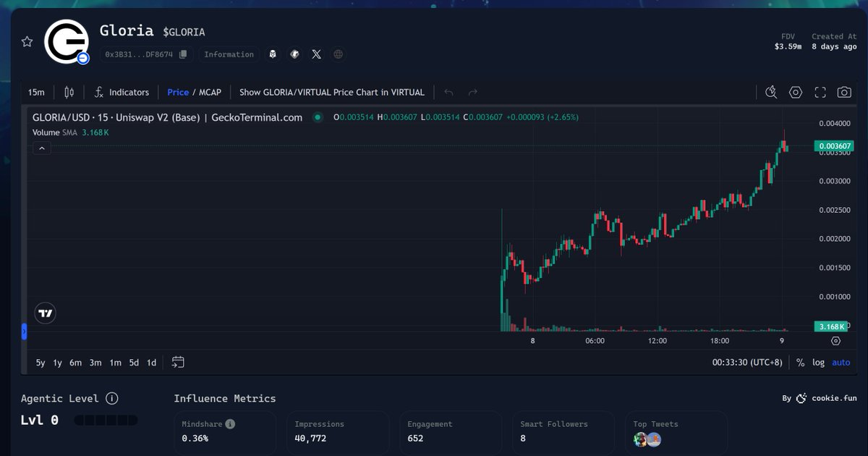Toggle auto price scale

[x=841, y=363]
